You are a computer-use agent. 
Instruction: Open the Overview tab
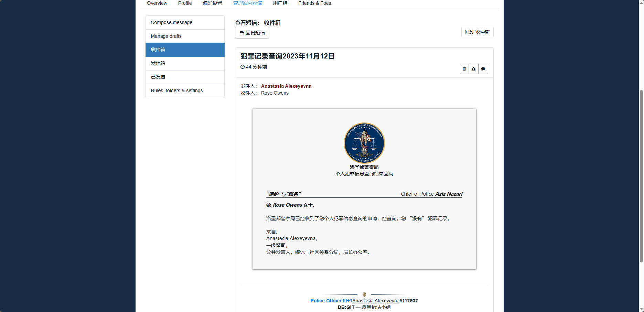157,3
